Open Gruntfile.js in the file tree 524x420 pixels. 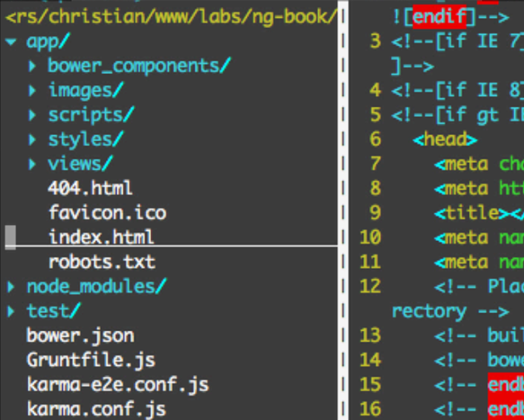pyautogui.click(x=92, y=360)
